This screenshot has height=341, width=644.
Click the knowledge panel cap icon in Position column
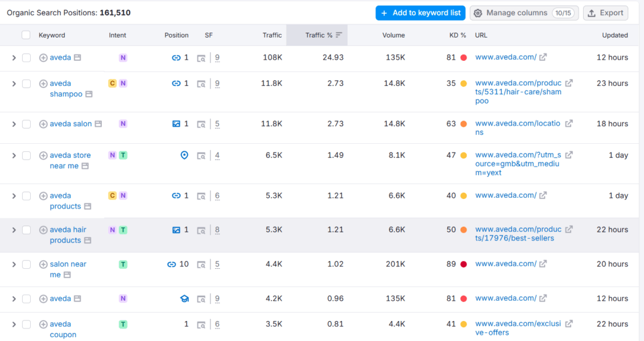(184, 299)
